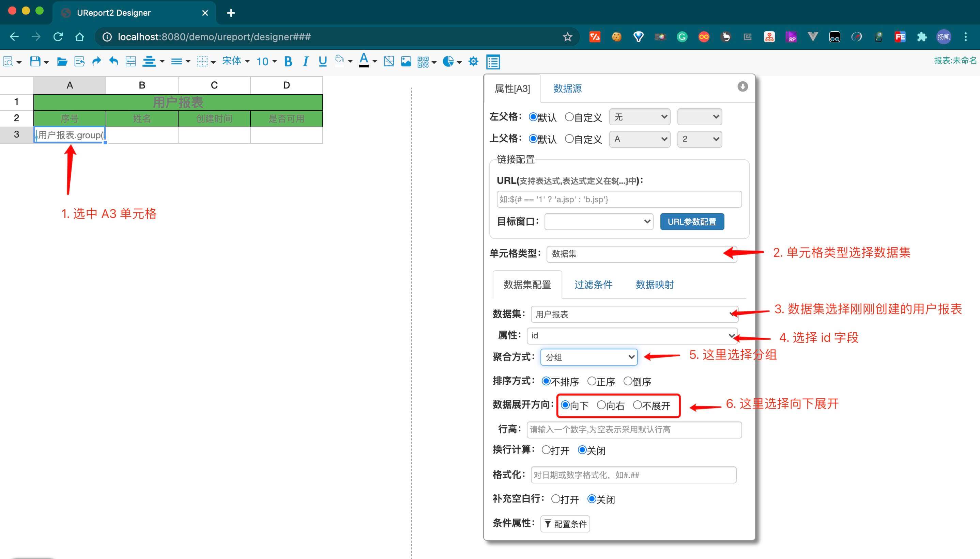980x559 pixels.
Task: Enable 打开 for 换行计算
Action: pyautogui.click(x=546, y=450)
